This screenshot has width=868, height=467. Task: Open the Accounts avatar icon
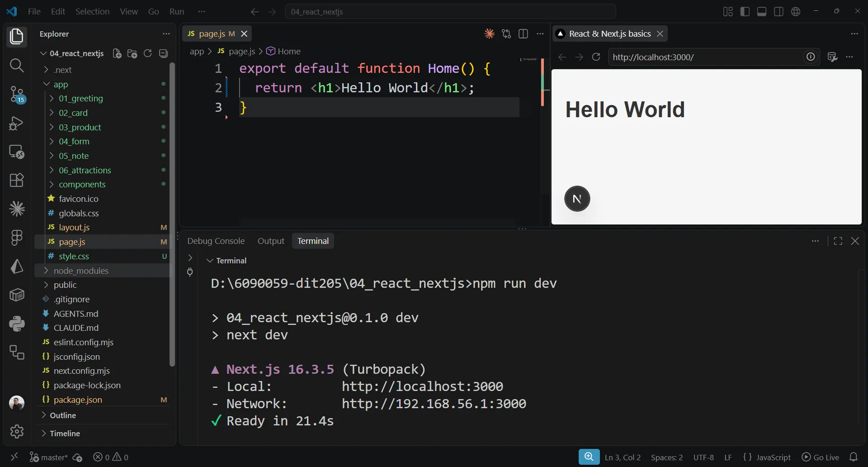tap(17, 403)
